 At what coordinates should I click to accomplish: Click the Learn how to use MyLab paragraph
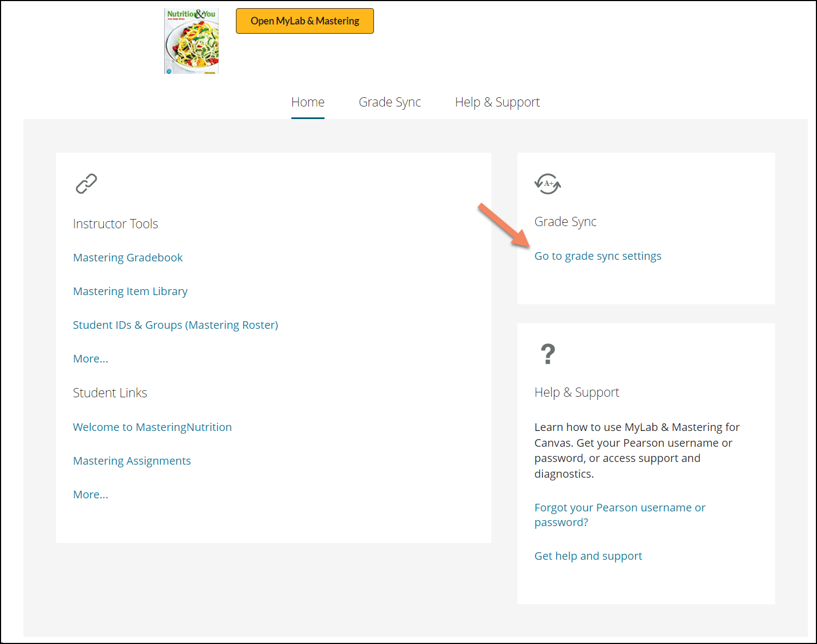(637, 451)
